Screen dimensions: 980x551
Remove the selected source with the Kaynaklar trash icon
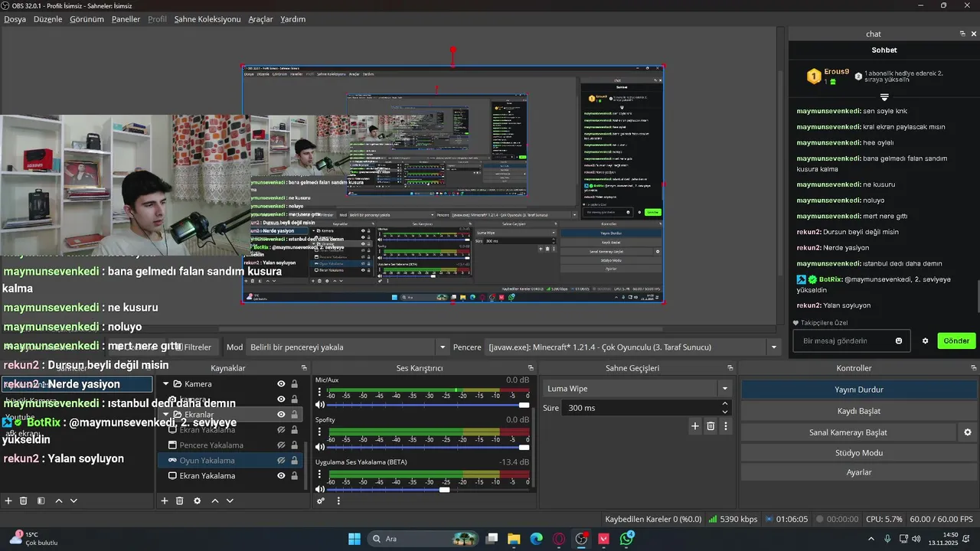click(180, 500)
